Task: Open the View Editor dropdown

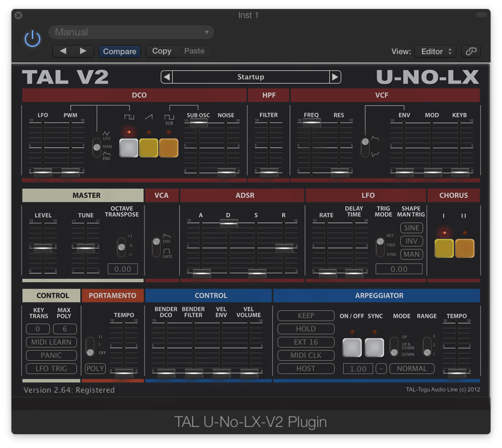Action: [436, 51]
